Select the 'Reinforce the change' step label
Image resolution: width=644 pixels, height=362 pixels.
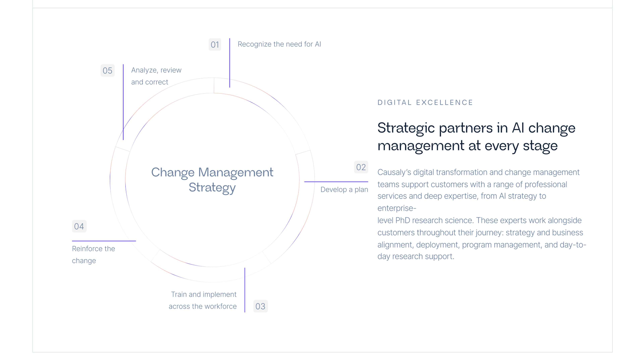(94, 255)
